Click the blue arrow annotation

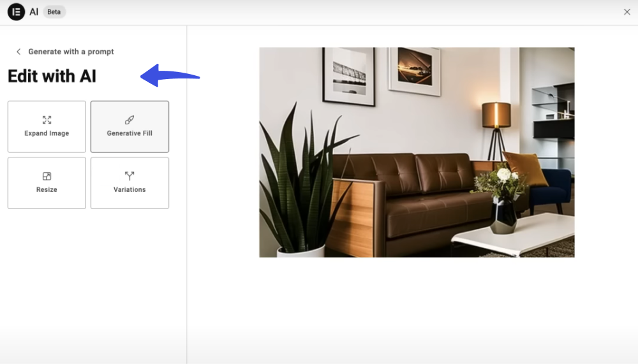point(170,75)
